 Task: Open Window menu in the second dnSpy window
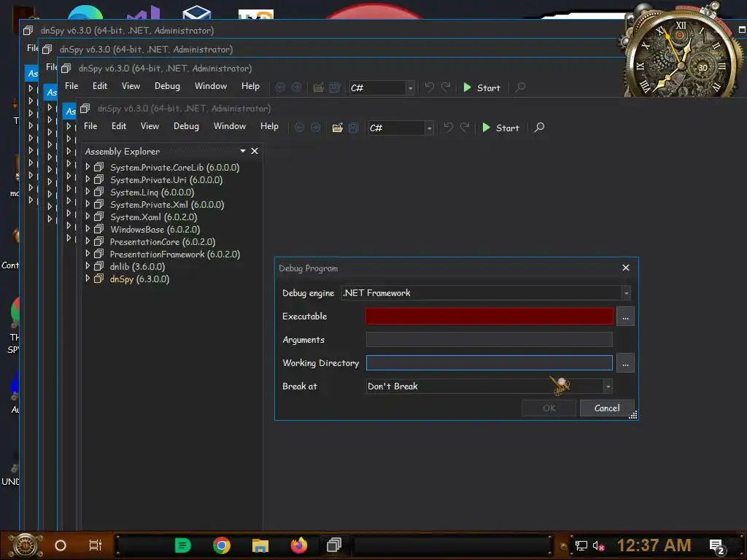click(x=211, y=86)
